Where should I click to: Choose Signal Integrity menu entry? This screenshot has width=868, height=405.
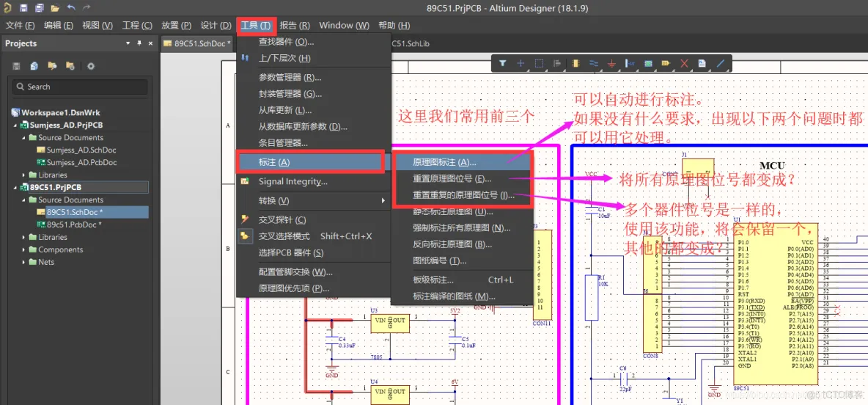(313, 181)
